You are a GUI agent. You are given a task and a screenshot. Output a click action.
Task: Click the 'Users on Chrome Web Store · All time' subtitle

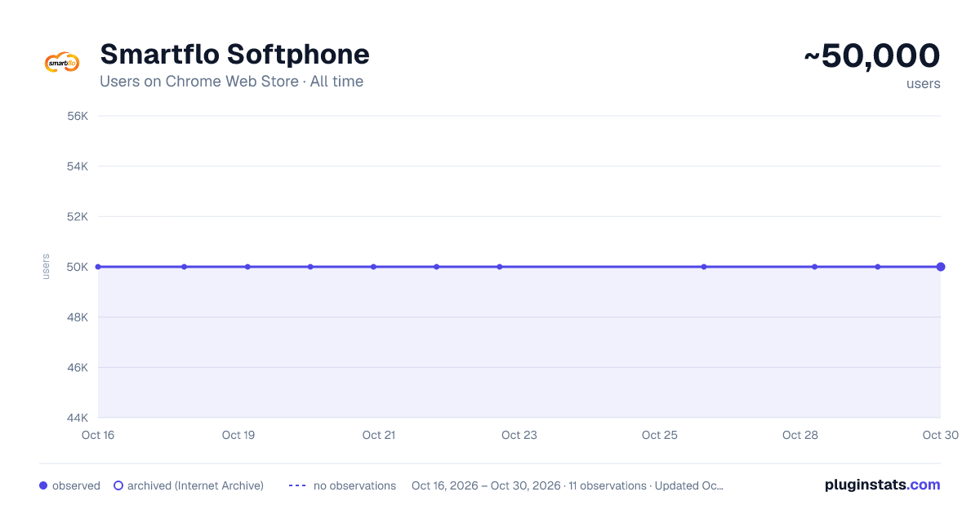[x=231, y=82]
